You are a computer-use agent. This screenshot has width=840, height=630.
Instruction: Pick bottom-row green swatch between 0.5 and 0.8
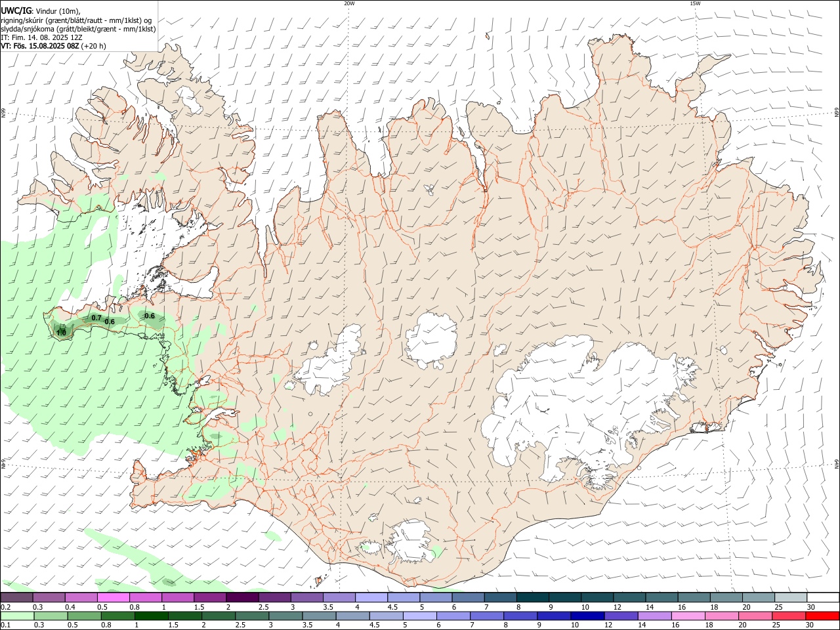[84, 616]
